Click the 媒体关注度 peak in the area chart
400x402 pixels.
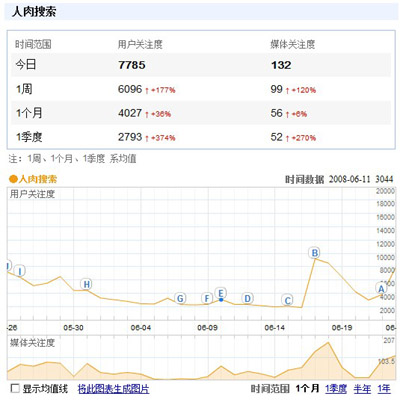click(x=328, y=342)
